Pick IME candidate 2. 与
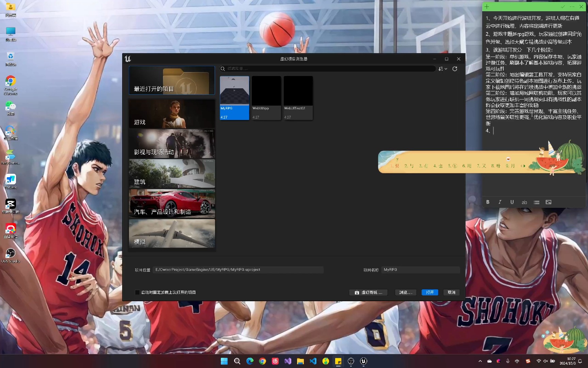 click(409, 166)
